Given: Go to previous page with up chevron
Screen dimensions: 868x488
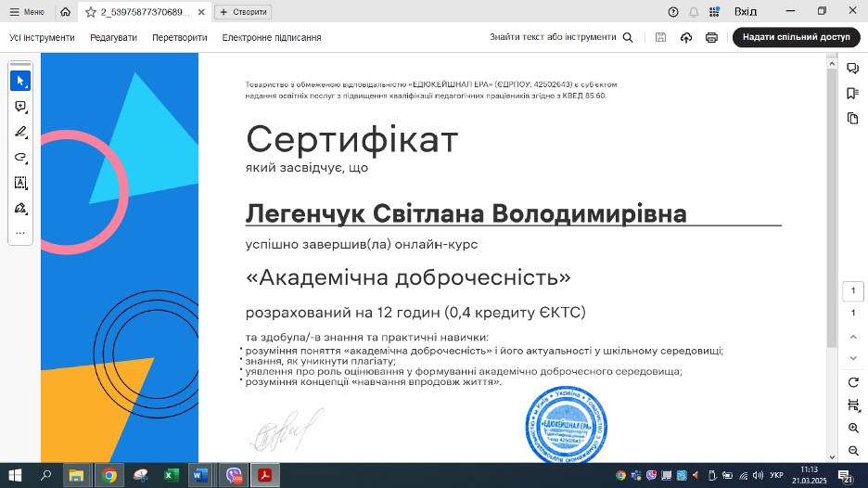Looking at the screenshot, I should (853, 337).
